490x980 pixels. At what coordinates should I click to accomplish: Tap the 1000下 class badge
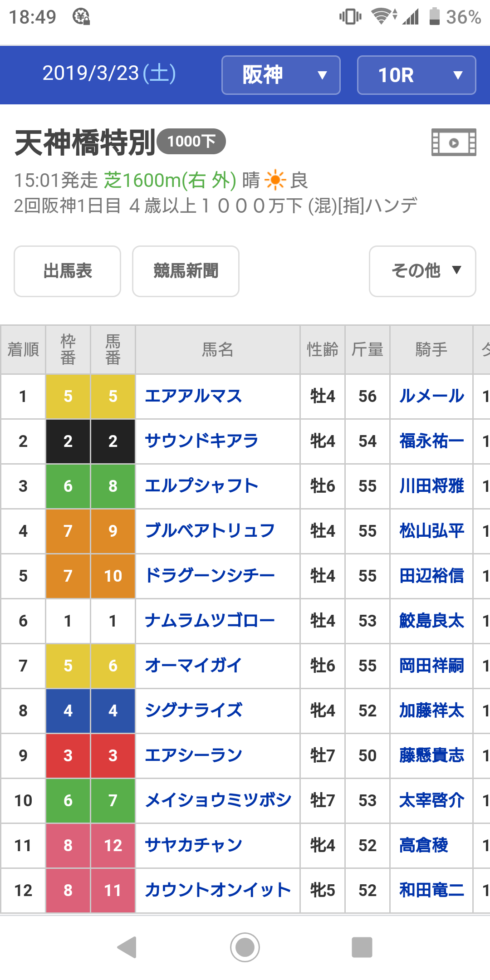click(x=191, y=142)
